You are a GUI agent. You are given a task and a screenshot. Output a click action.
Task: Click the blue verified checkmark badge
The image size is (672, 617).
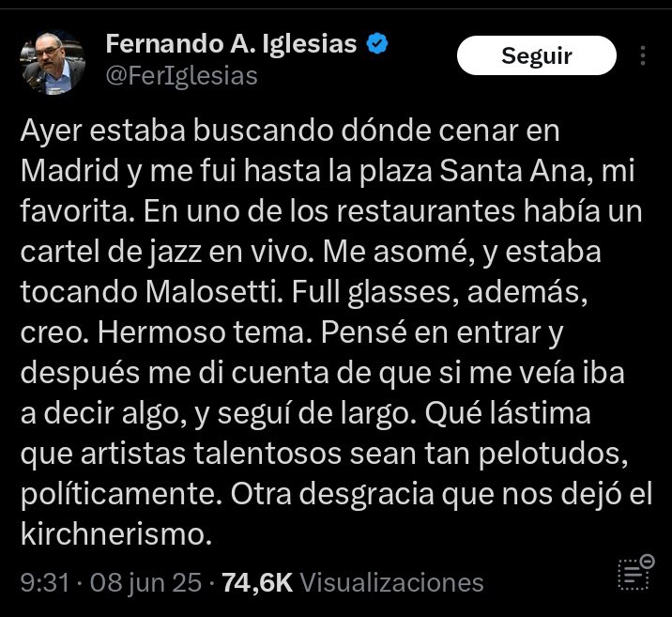click(x=377, y=43)
